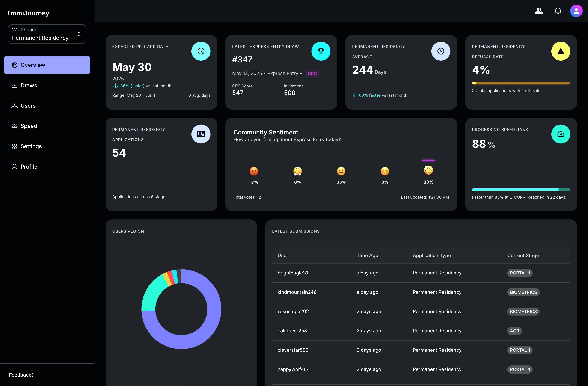The height and width of the screenshot is (386, 588).
Task: Select the PORTAL 1 stage badge for brighteagle31
Action: pos(520,273)
